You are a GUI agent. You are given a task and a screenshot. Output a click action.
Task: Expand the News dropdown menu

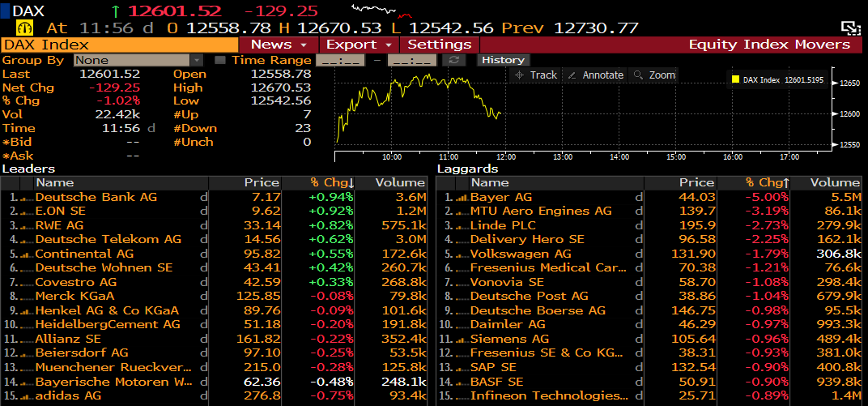point(279,45)
